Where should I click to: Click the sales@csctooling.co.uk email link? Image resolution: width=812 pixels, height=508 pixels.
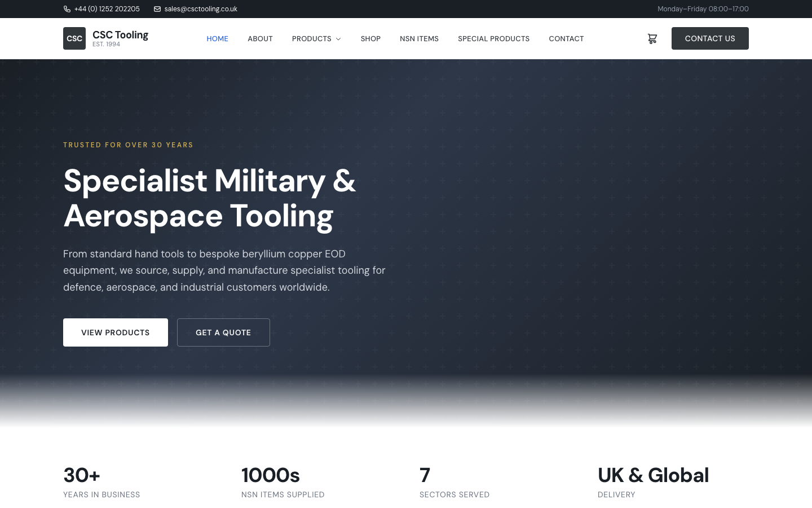tap(200, 9)
